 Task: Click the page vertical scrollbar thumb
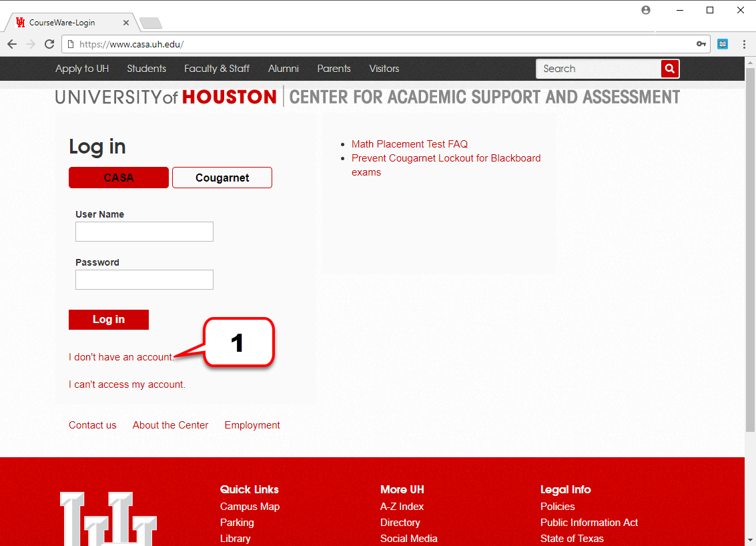[x=750, y=250]
